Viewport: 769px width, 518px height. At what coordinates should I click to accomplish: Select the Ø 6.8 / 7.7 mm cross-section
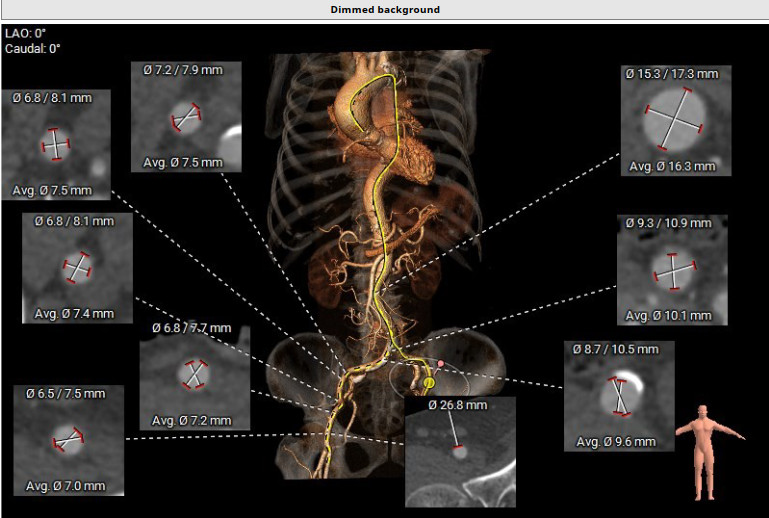coord(193,373)
